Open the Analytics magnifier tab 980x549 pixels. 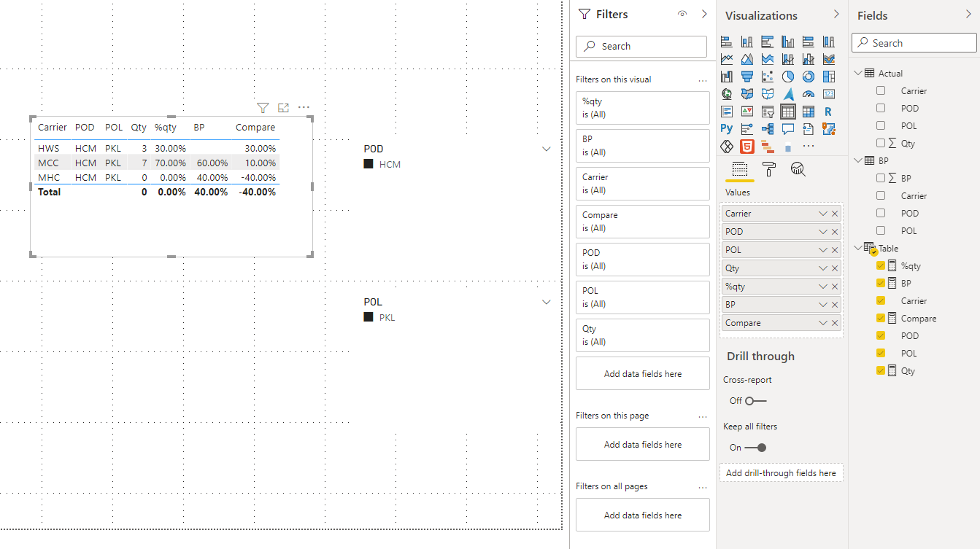[798, 169]
